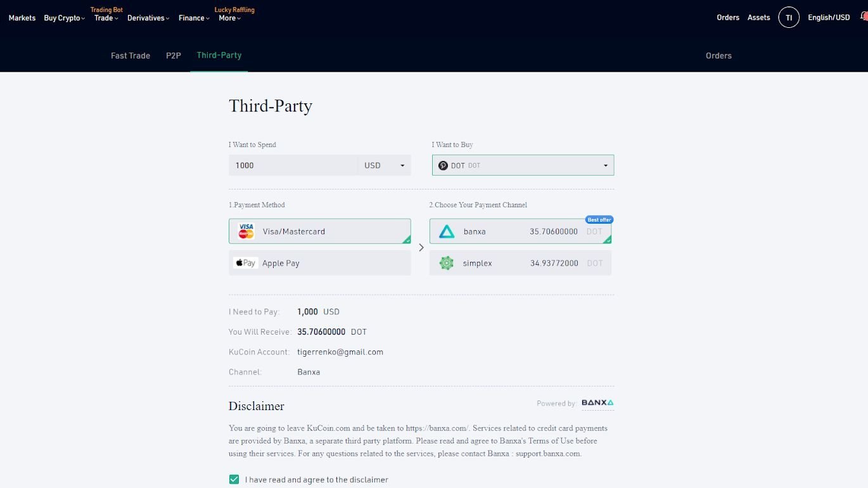The image size is (868, 488).
Task: Switch to the P2P tab
Action: [173, 55]
